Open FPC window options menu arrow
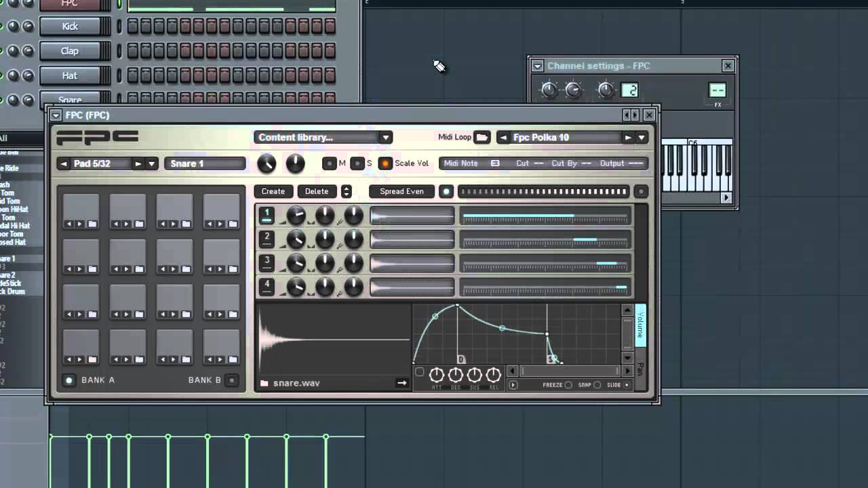This screenshot has width=868, height=488. coord(56,115)
